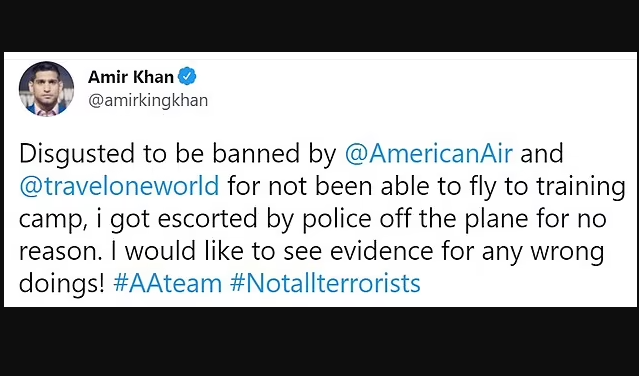Follow the #AAteam hashtag
This screenshot has width=639, height=376.
pos(168,283)
